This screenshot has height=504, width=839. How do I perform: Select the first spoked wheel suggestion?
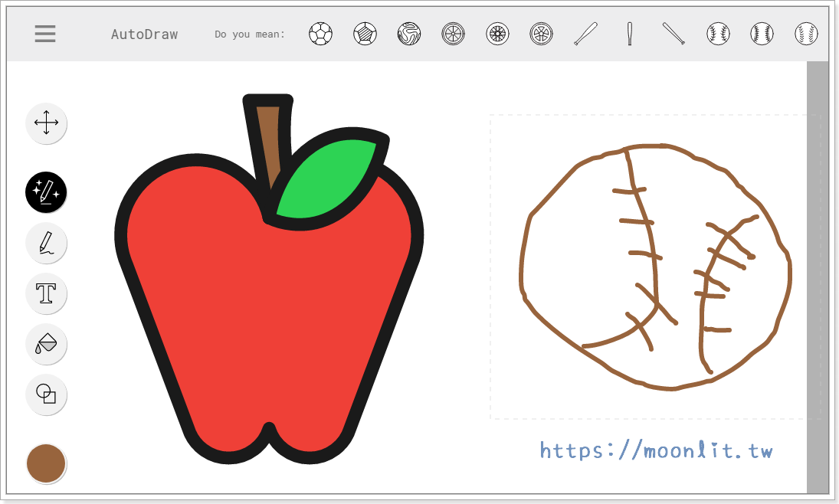(454, 34)
